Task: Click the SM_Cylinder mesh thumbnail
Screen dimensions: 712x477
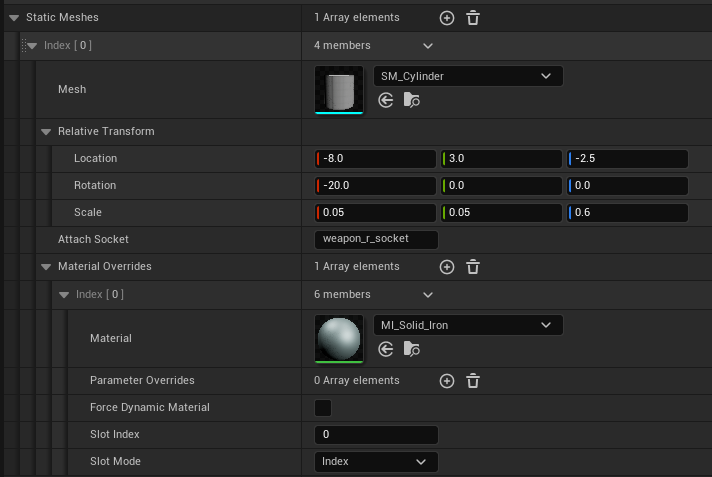Action: [339, 89]
